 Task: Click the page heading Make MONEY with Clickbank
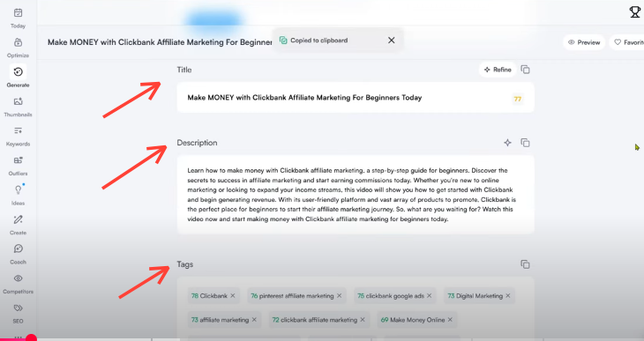[160, 42]
